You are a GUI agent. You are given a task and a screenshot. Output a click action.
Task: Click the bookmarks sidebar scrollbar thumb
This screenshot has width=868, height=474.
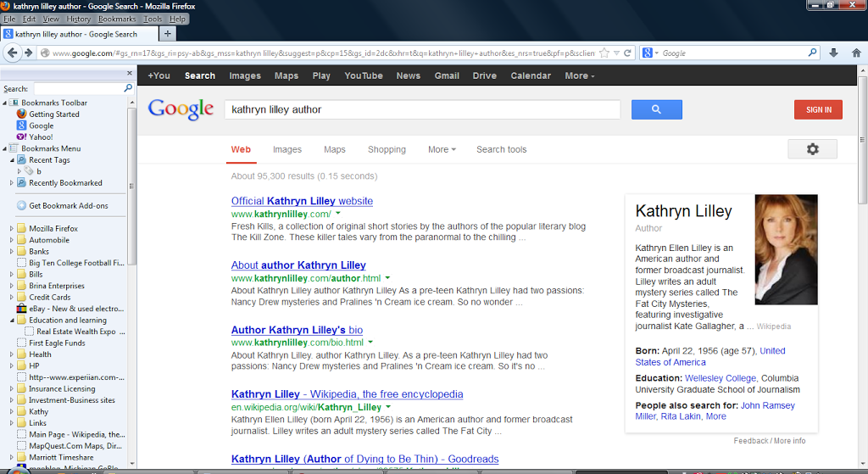pos(131,187)
